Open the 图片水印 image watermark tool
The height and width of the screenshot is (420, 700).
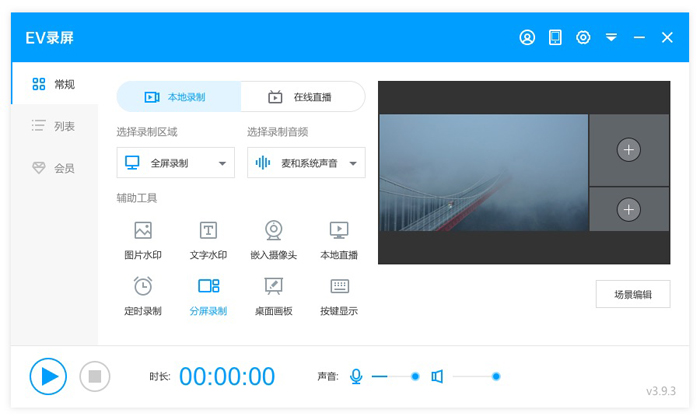coord(143,240)
